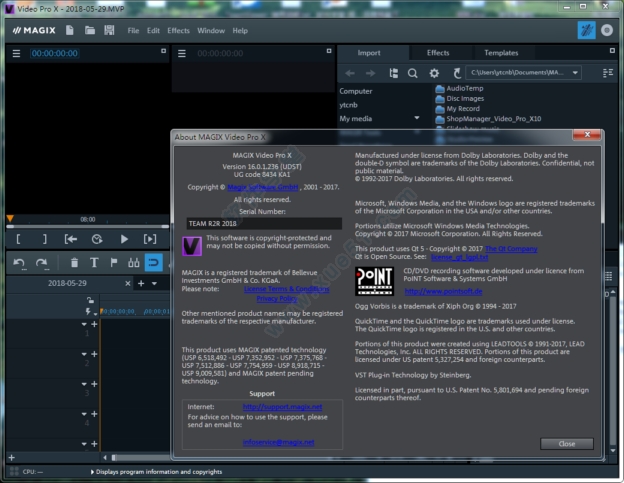
Task: Change media pool list view options
Action: tap(608, 73)
